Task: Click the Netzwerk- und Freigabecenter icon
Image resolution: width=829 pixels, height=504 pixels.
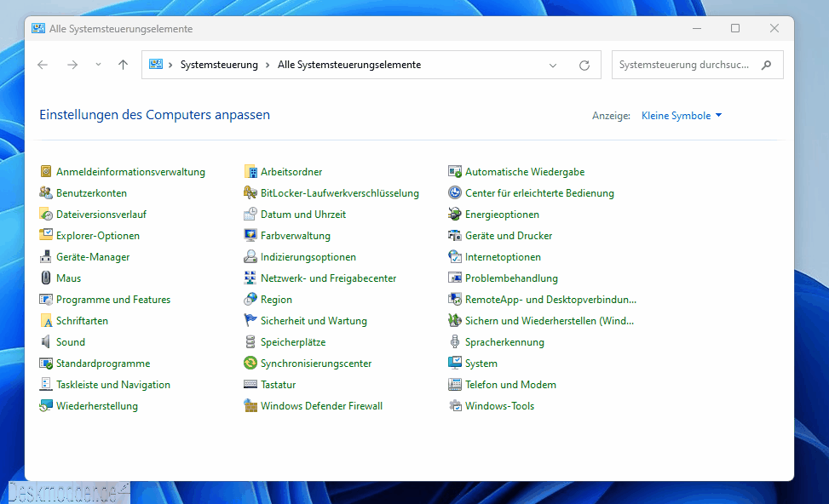Action: pyautogui.click(x=250, y=278)
